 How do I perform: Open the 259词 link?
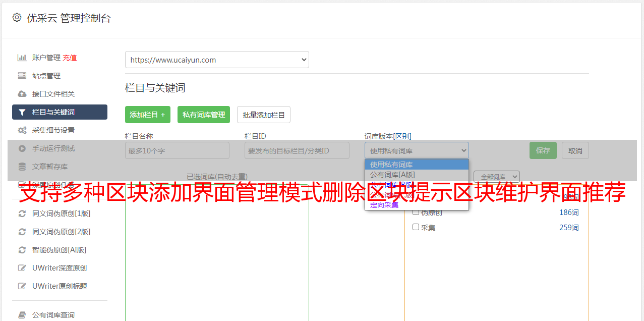[569, 228]
